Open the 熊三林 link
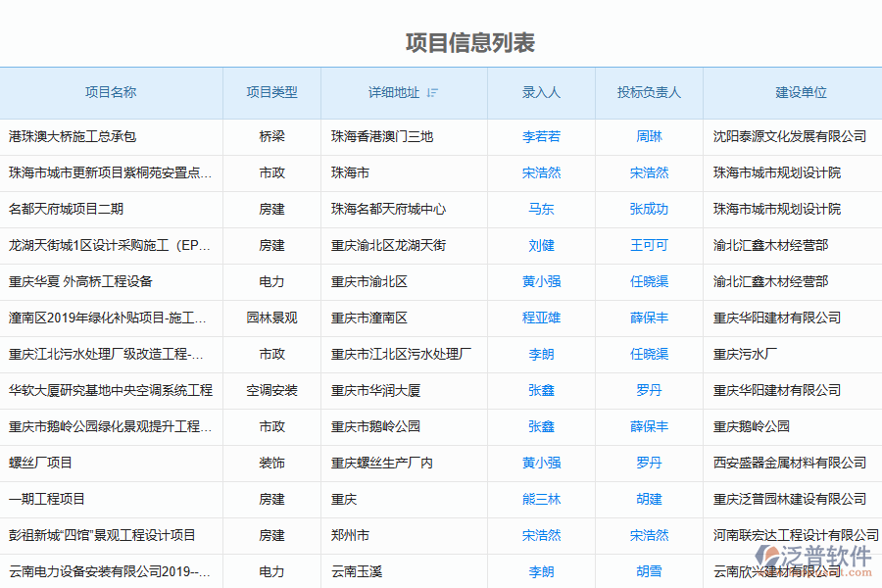The height and width of the screenshot is (588, 882). 541,500
